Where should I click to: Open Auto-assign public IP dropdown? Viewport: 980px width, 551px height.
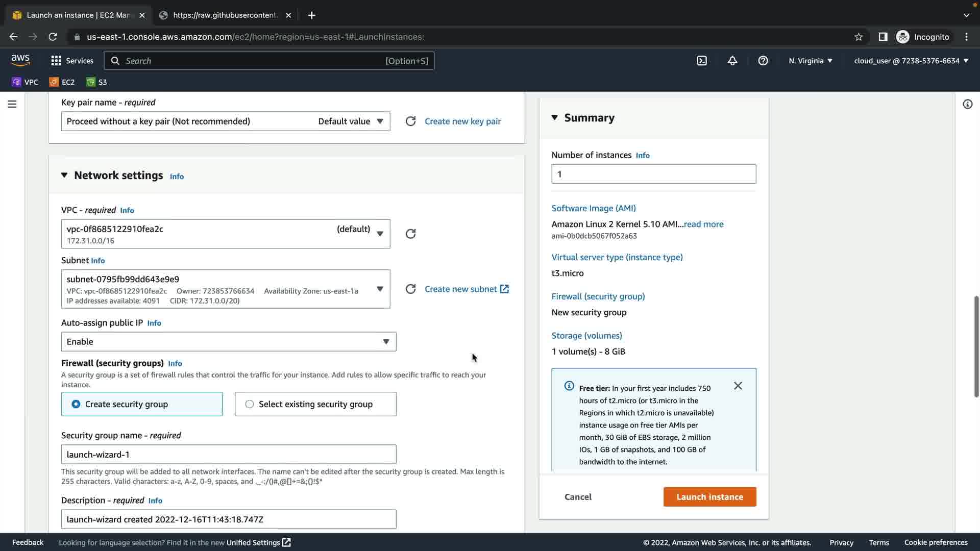[x=228, y=342]
